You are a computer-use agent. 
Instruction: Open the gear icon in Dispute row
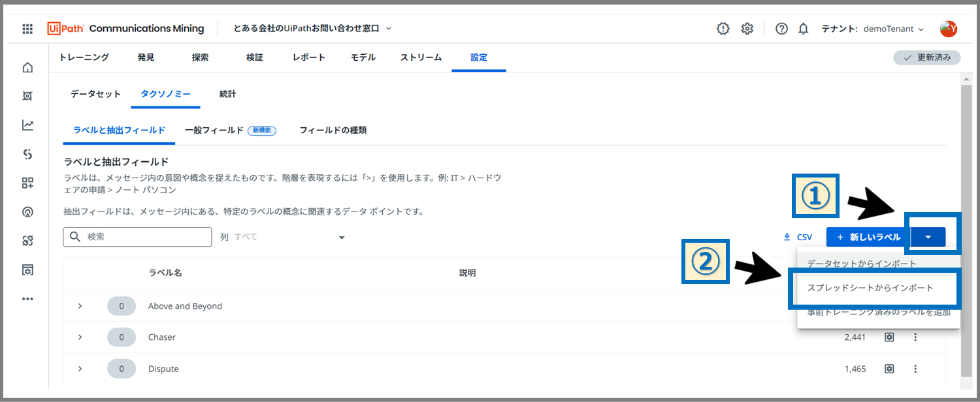(x=889, y=369)
